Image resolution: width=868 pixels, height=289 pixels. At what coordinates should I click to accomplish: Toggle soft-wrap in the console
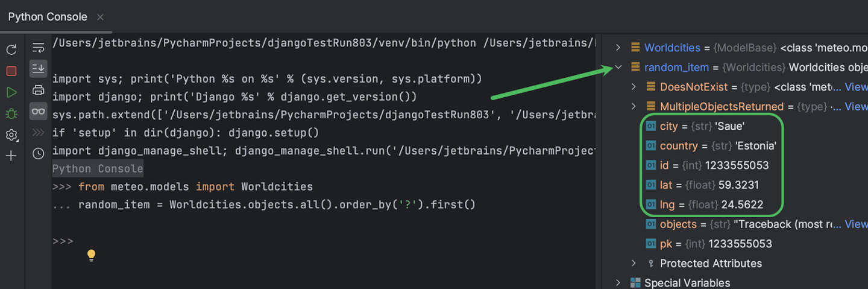point(38,48)
